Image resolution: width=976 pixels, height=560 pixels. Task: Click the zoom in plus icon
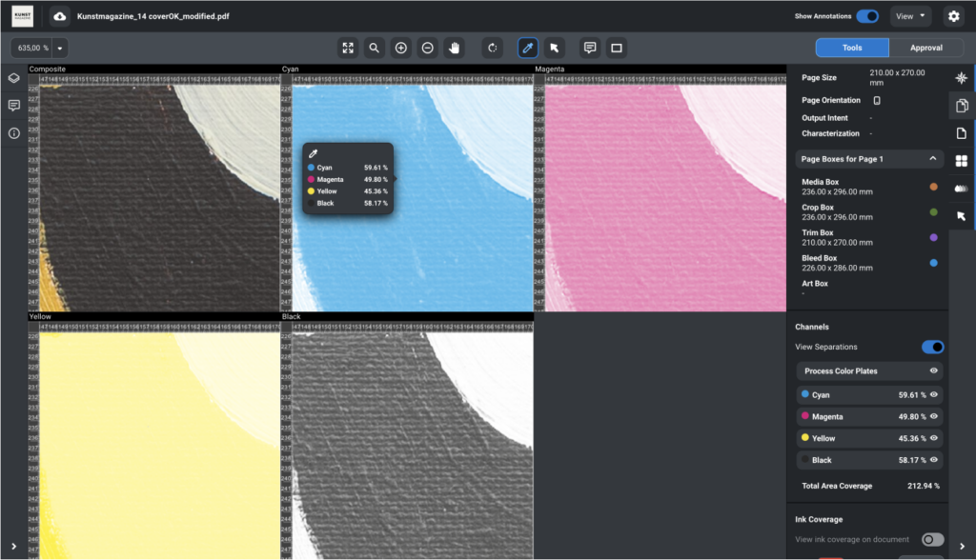[x=401, y=48]
